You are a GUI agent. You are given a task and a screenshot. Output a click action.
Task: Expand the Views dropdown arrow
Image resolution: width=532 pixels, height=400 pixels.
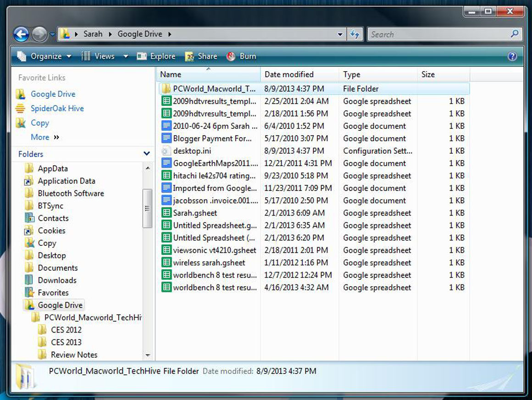125,56
